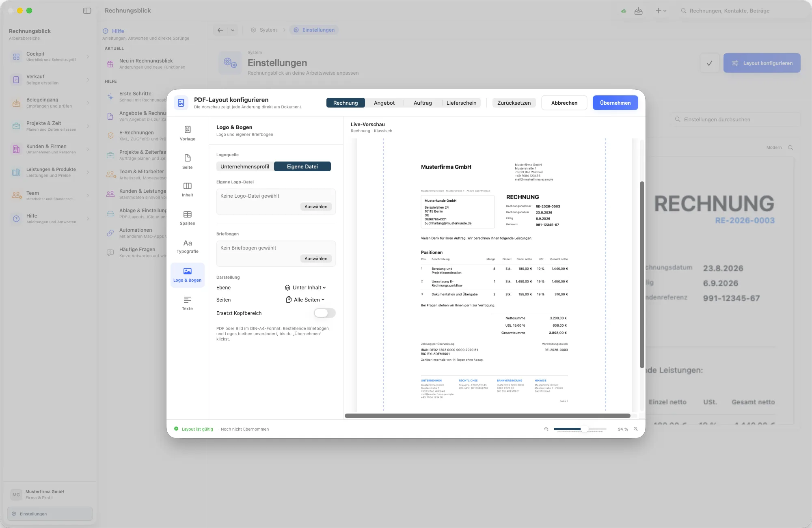Switch to the Lieferschein tab
812x528 pixels.
click(x=462, y=103)
